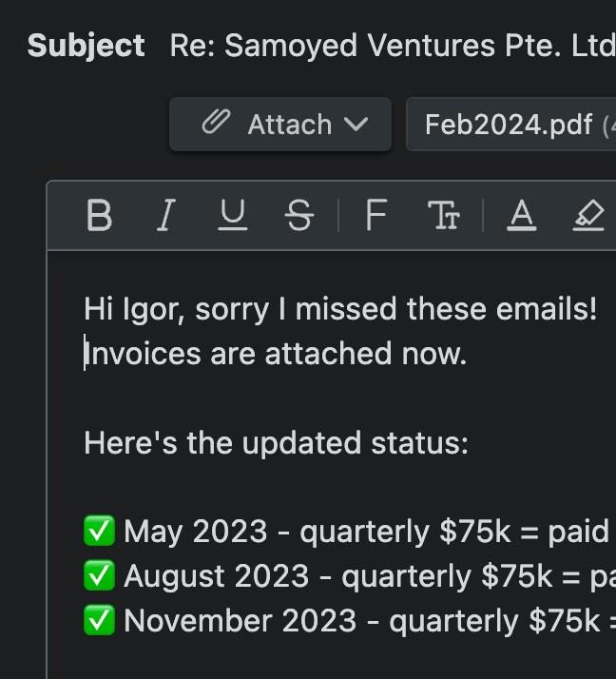
Task: Click the "Hi Igor" greeting line
Action: coord(340,309)
